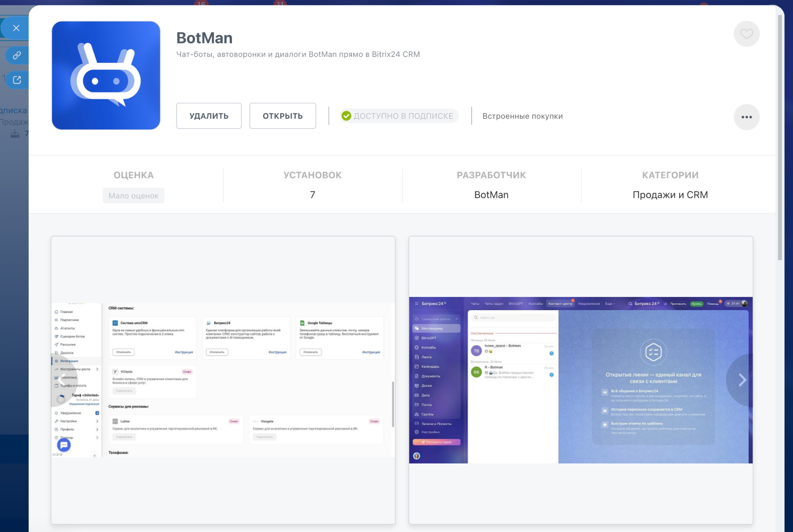Click the download icon in left background panel
This screenshot has width=793, height=532.
(15, 134)
